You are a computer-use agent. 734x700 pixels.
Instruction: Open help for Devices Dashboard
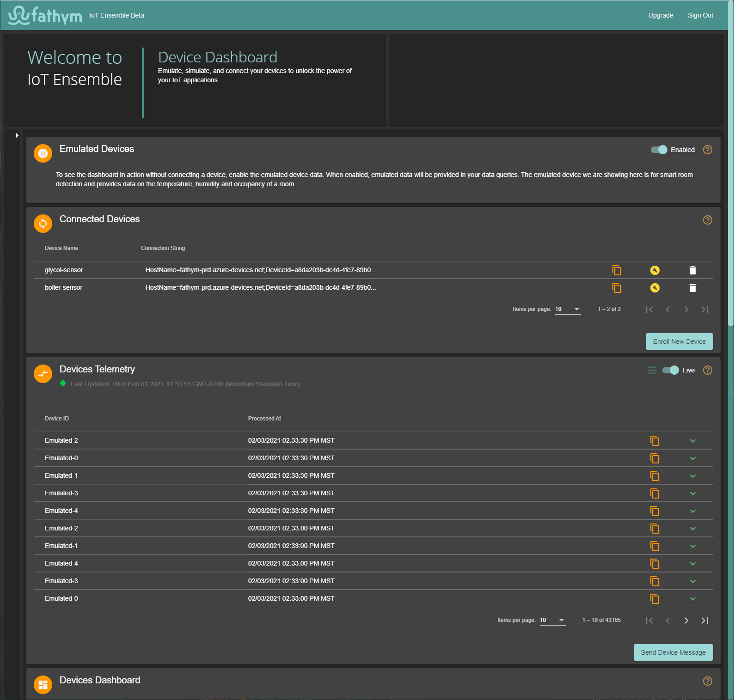click(x=707, y=681)
